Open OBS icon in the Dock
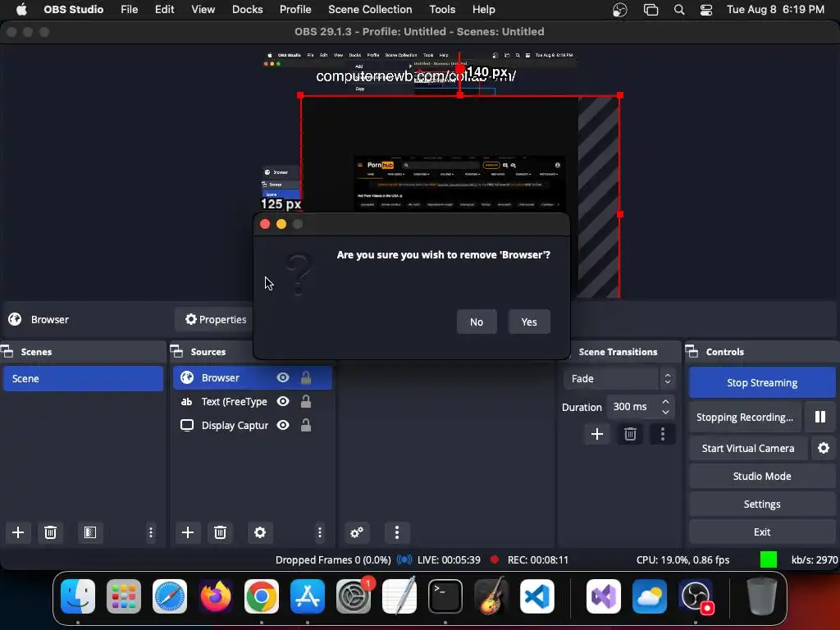 pyautogui.click(x=696, y=596)
